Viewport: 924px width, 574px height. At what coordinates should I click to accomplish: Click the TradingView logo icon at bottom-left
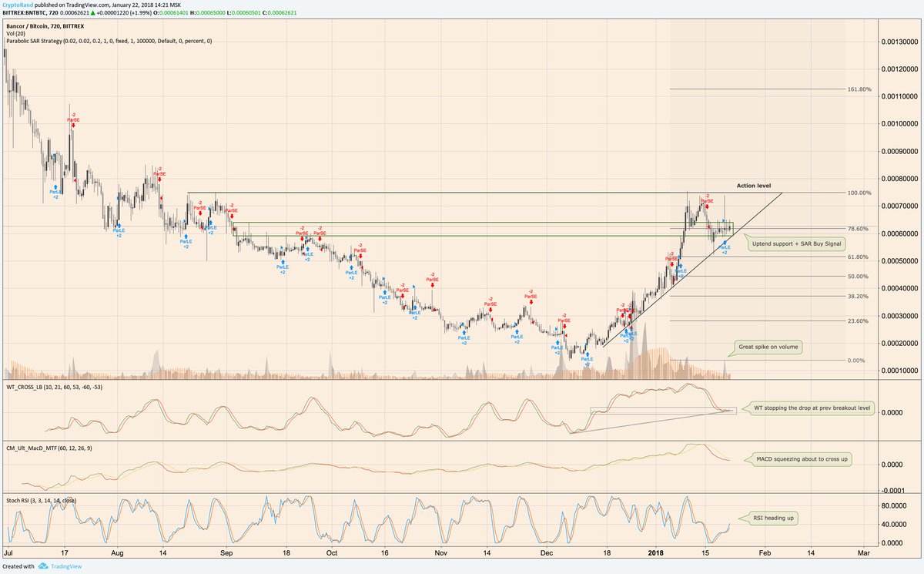[x=45, y=567]
